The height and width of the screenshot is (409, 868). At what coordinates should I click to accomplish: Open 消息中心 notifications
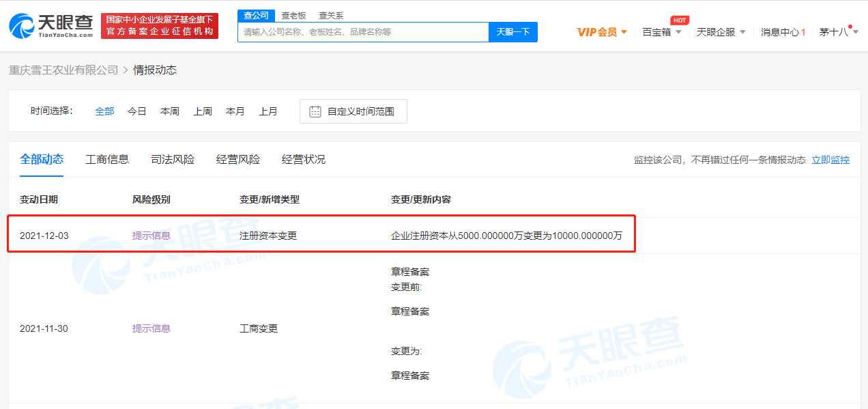point(783,32)
